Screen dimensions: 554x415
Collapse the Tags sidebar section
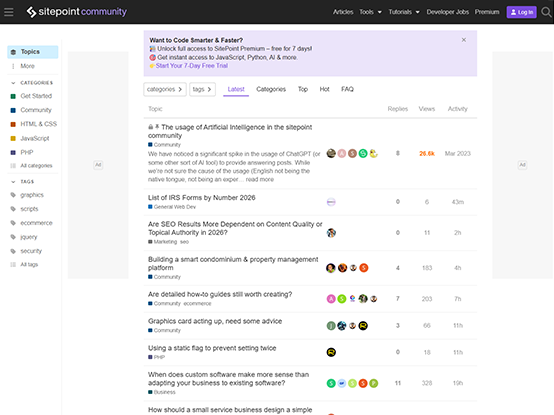click(x=23, y=182)
